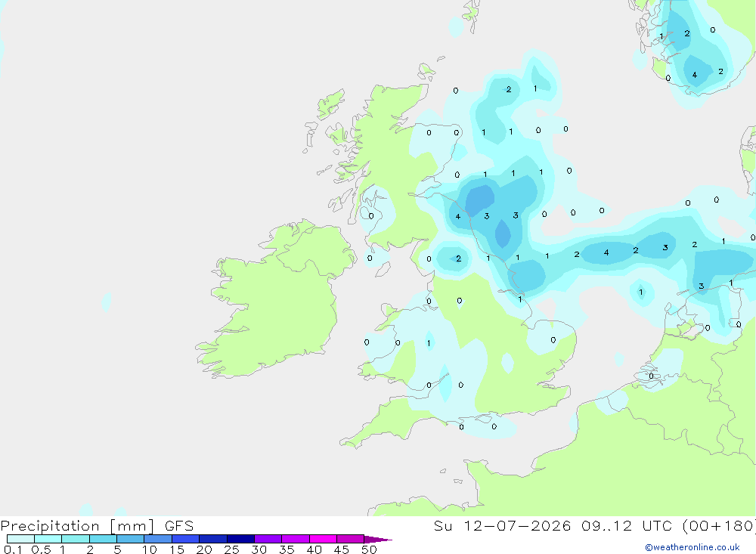This screenshot has width=756, height=554.
Task: Click the 0.5–1 mm legend color swatch
Action: click(48, 539)
